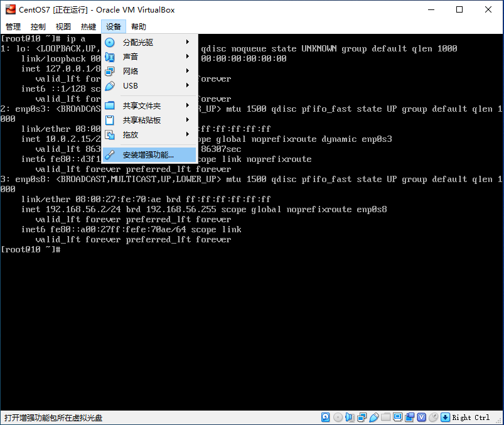Click the audio status bar icon

pos(350,417)
